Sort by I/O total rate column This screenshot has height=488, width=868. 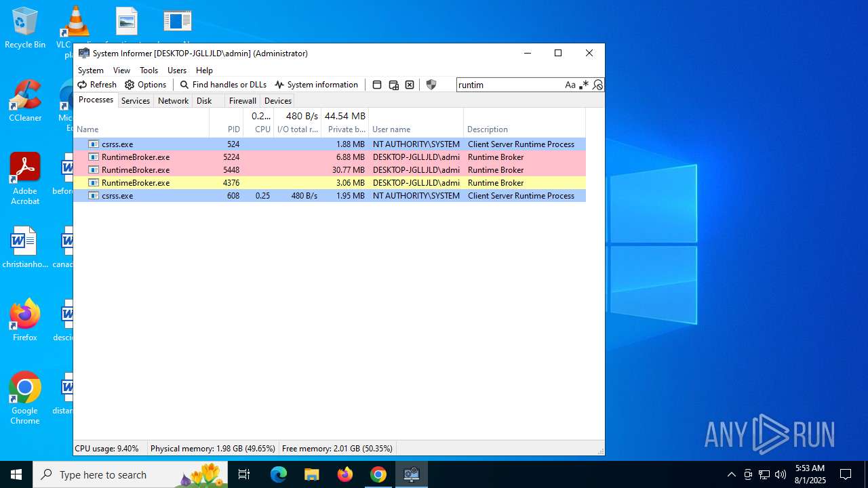pos(297,123)
